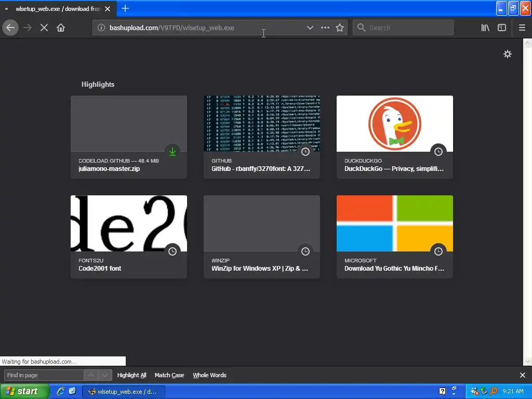Close the wlsetup_web.exe tab

[x=108, y=9]
